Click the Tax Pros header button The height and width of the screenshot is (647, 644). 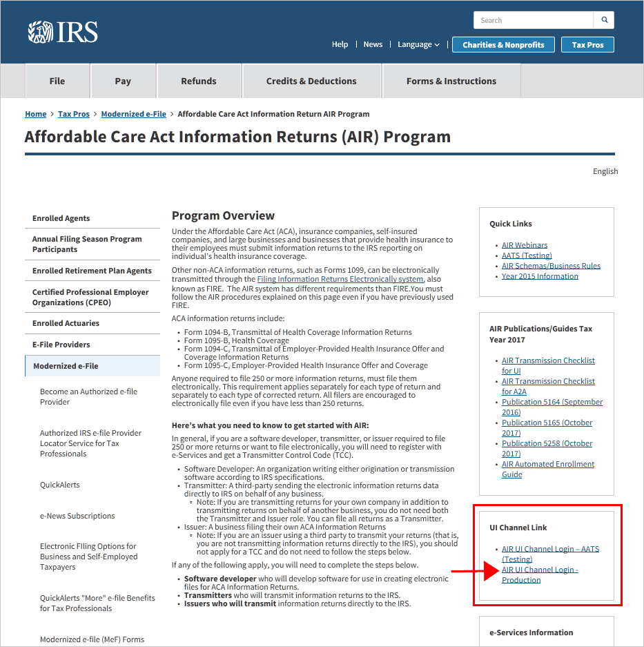click(x=587, y=45)
